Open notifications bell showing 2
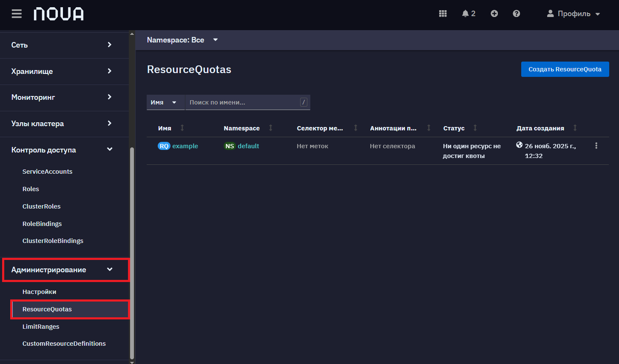Viewport: 619px width, 364px height. coord(469,14)
